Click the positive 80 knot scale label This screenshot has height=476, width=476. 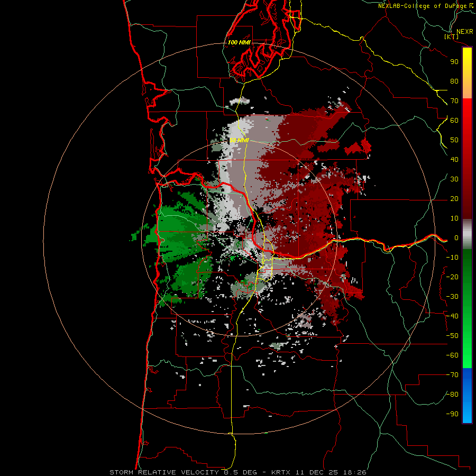click(454, 81)
